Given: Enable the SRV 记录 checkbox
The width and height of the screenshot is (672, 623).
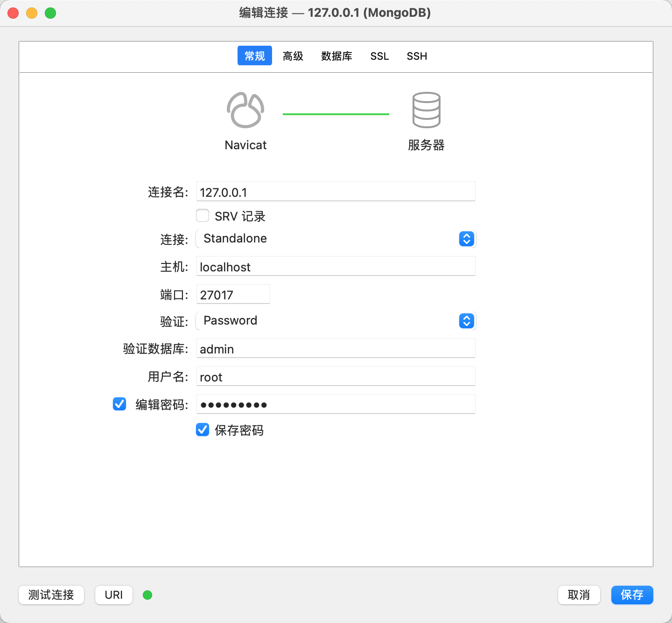Looking at the screenshot, I should click(x=202, y=215).
